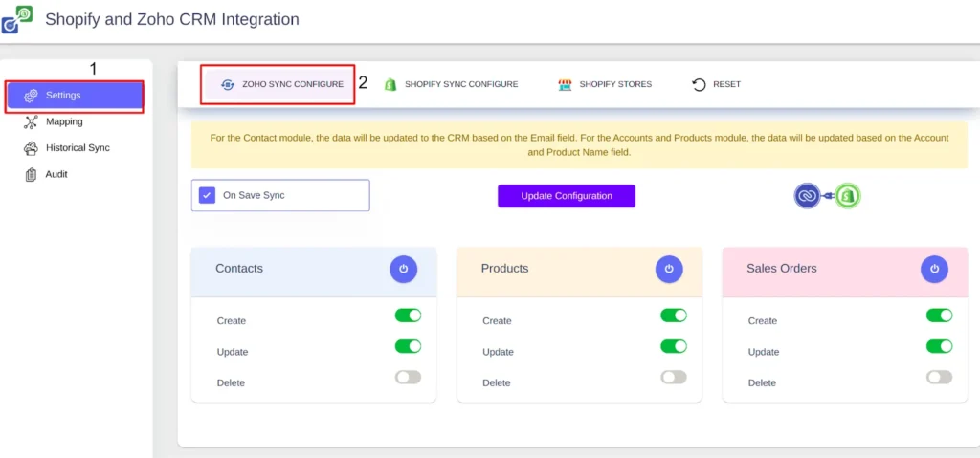This screenshot has width=980, height=458.
Task: Click the app logo in the header
Action: (x=17, y=19)
